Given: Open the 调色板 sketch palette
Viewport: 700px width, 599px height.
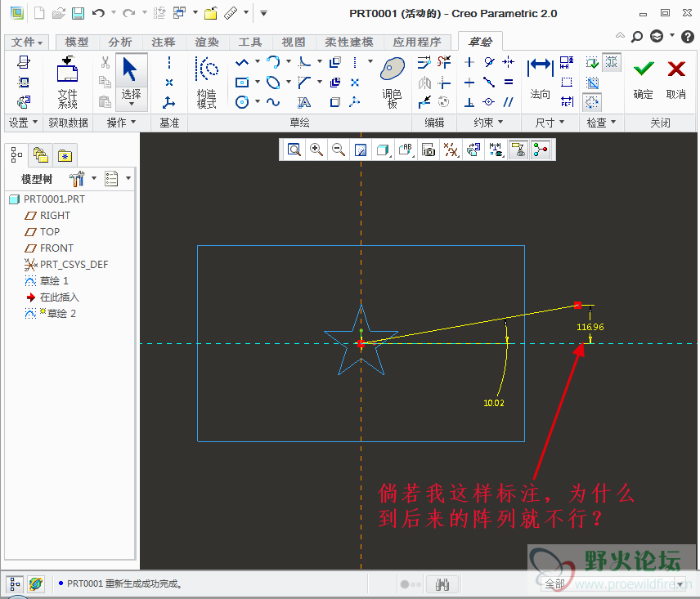Looking at the screenshot, I should point(393,82).
